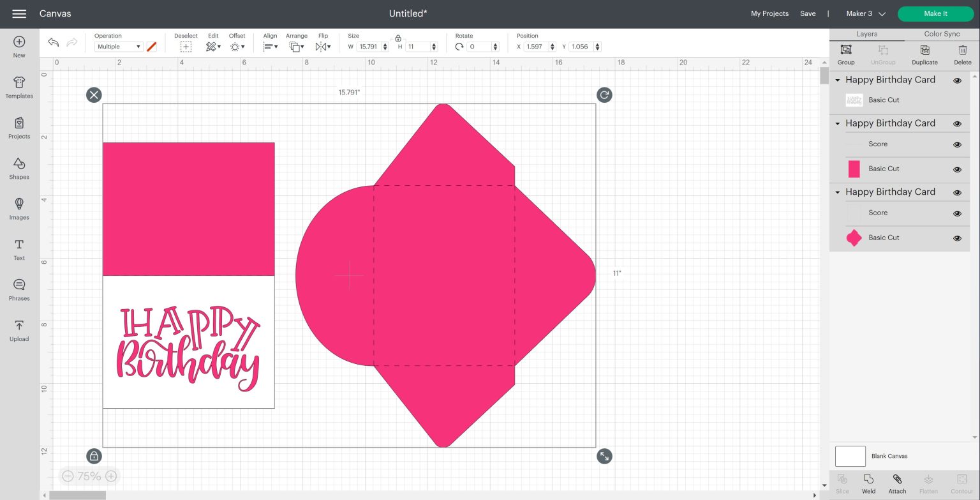Hide the diamond Basic Cut layer

957,238
